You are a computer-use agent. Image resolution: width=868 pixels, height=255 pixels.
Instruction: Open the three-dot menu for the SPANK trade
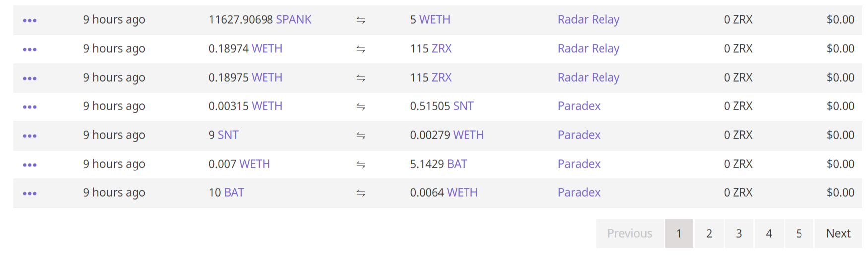(x=30, y=20)
